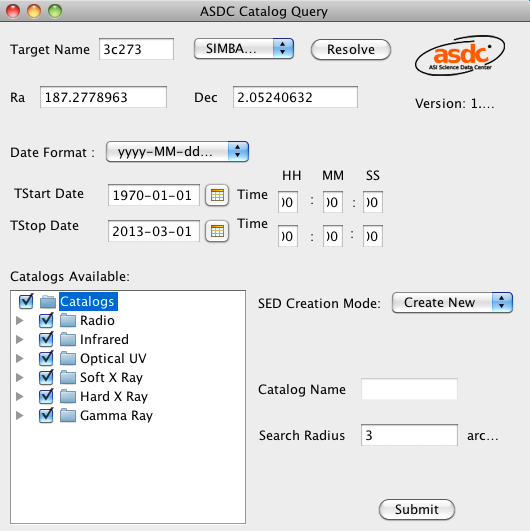Viewport: 530px width, 531px height.
Task: Click the Catalog Name input field
Action: (409, 389)
